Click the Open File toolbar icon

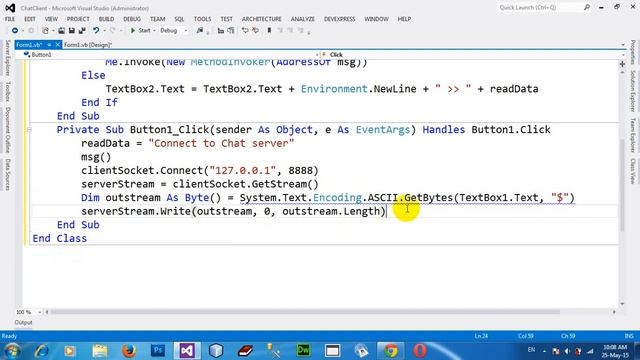(x=61, y=31)
